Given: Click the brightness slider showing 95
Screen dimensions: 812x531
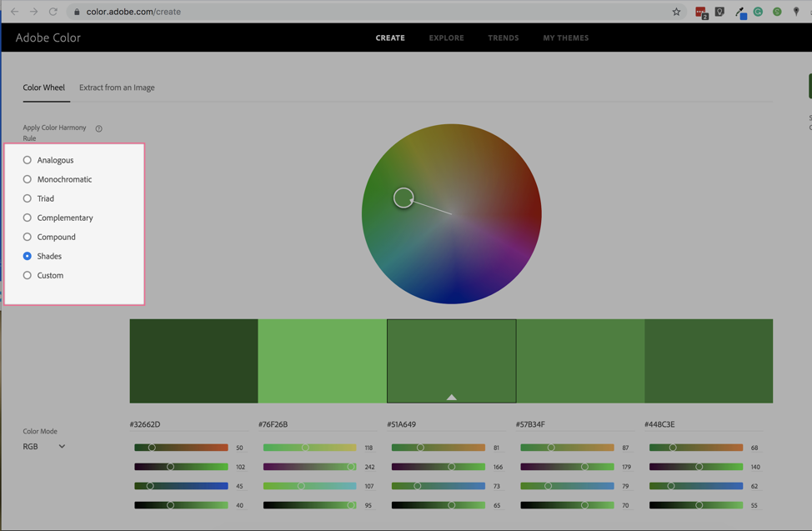Looking at the screenshot, I should [x=309, y=505].
